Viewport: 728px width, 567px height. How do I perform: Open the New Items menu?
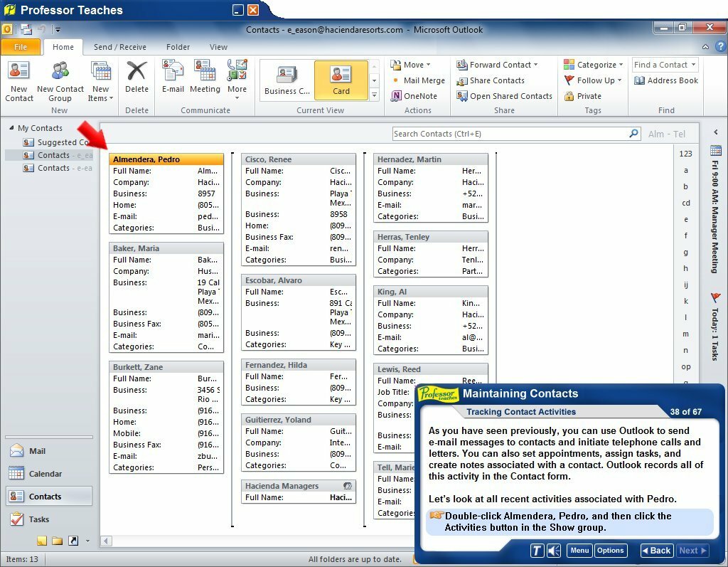100,81
